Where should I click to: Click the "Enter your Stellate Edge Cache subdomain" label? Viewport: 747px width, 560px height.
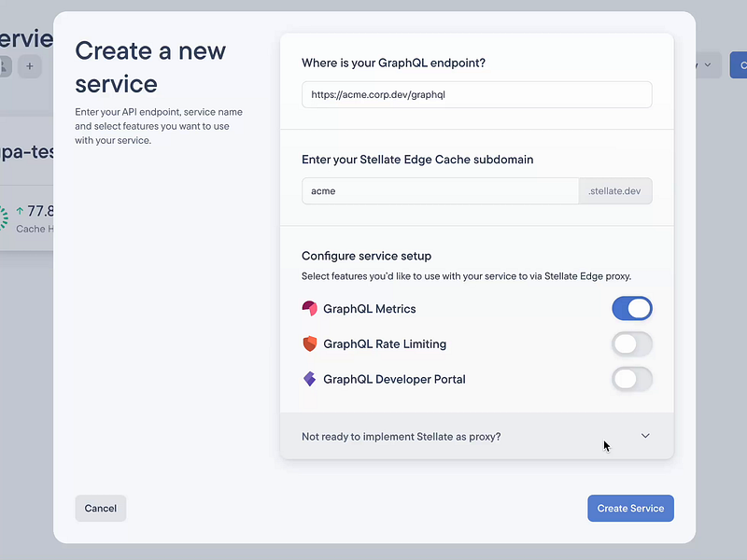417,160
